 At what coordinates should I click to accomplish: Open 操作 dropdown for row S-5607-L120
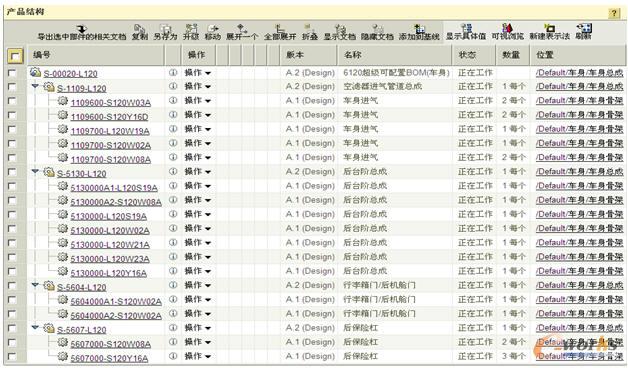tap(197, 328)
